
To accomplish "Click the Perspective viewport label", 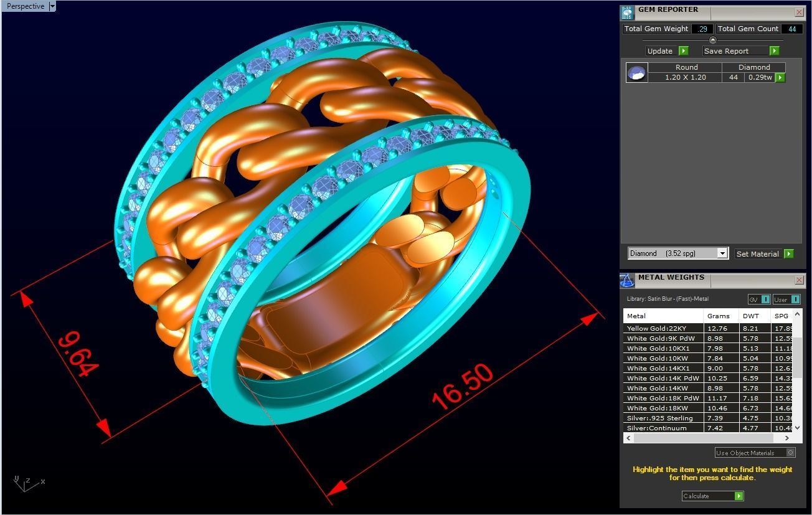I will coord(26,6).
